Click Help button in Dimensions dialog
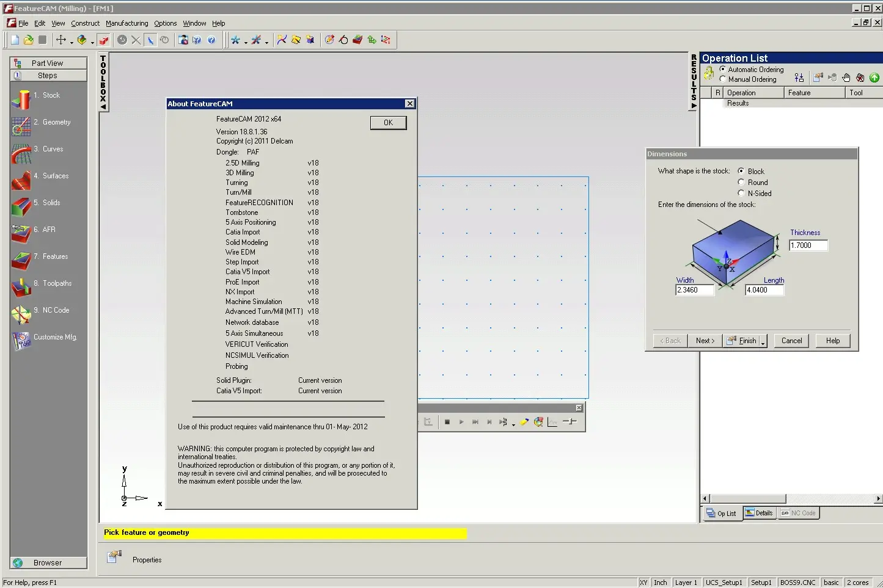This screenshot has height=588, width=883. 833,341
